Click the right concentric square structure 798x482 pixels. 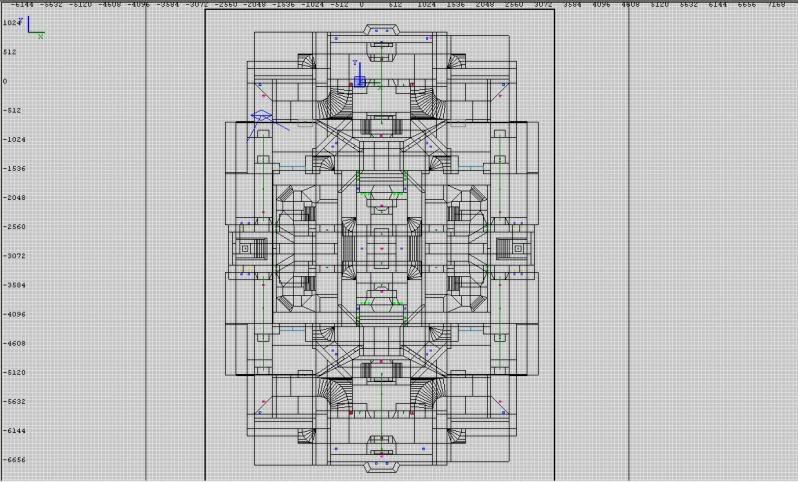518,247
